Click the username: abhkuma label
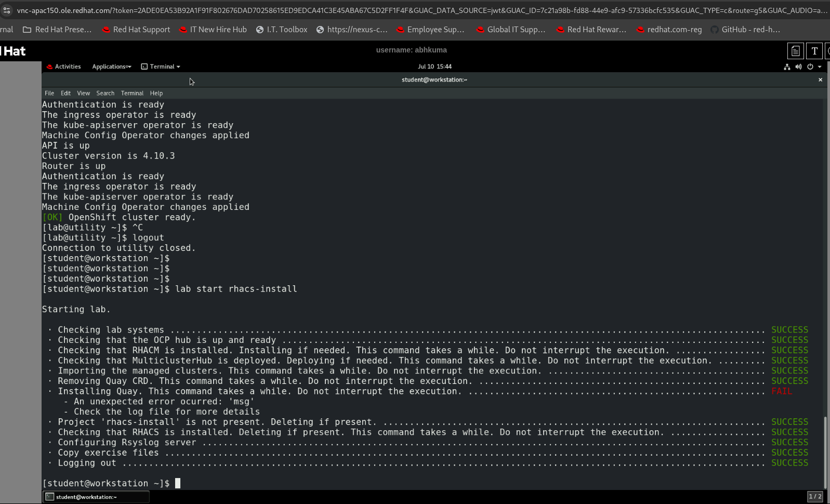830x504 pixels. 412,50
